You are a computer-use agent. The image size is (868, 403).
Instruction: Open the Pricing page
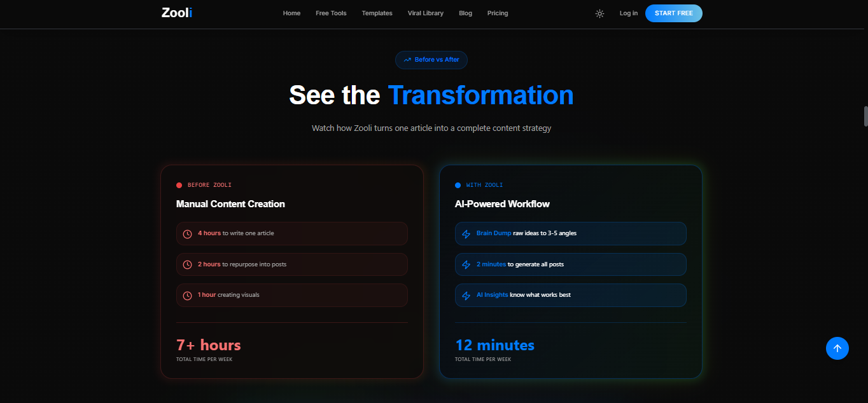[498, 13]
